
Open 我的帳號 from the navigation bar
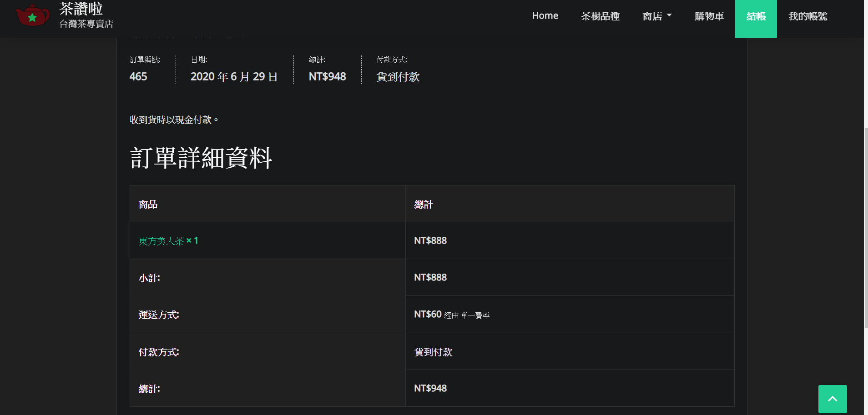tap(807, 16)
